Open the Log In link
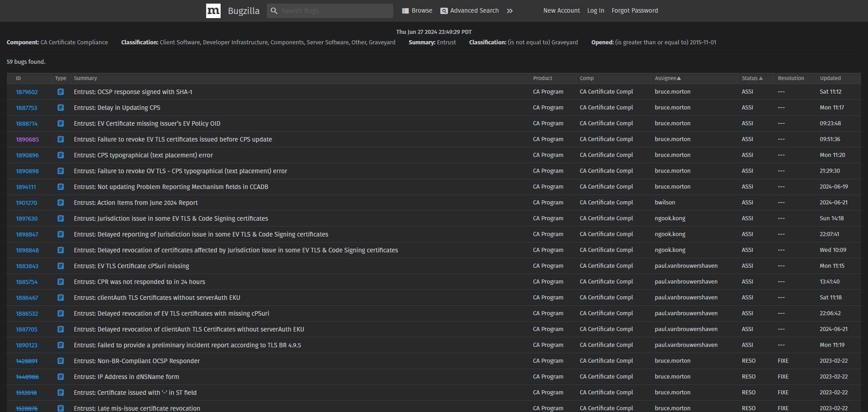The height and width of the screenshot is (412, 868). (x=595, y=11)
